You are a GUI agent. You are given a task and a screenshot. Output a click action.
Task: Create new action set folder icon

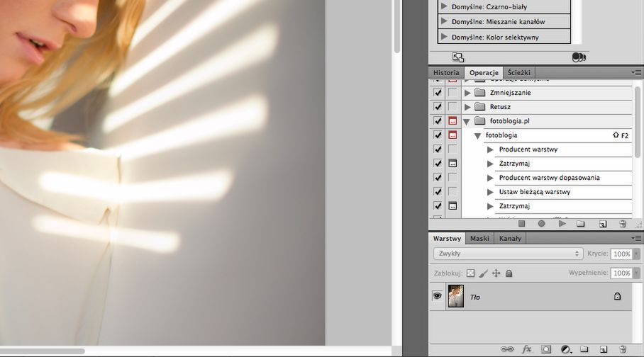pyautogui.click(x=580, y=224)
